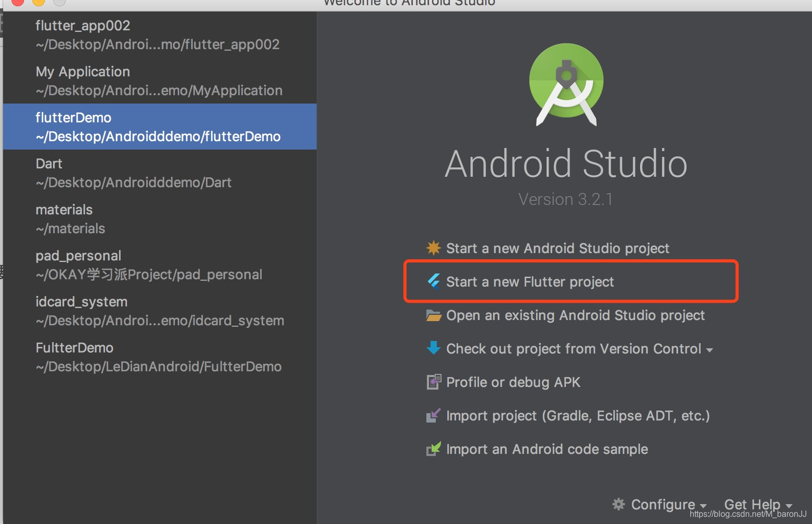Click path ~/Desktop/Androi...emo/MyApplication

(159, 90)
